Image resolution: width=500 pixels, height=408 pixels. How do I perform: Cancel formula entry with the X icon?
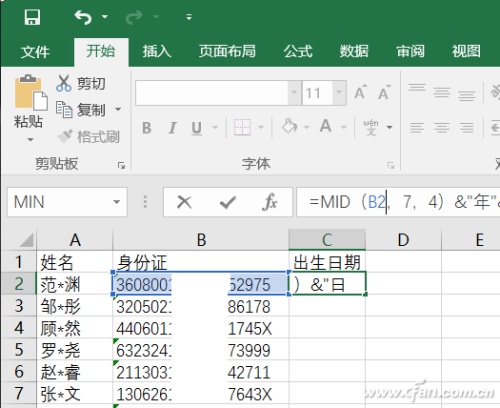click(184, 202)
